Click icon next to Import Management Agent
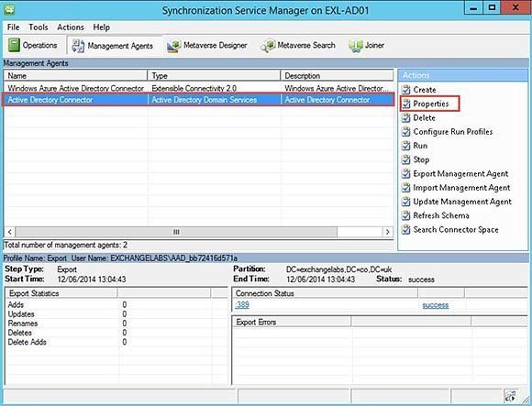Viewport: 532px width, 406px height. (405, 187)
